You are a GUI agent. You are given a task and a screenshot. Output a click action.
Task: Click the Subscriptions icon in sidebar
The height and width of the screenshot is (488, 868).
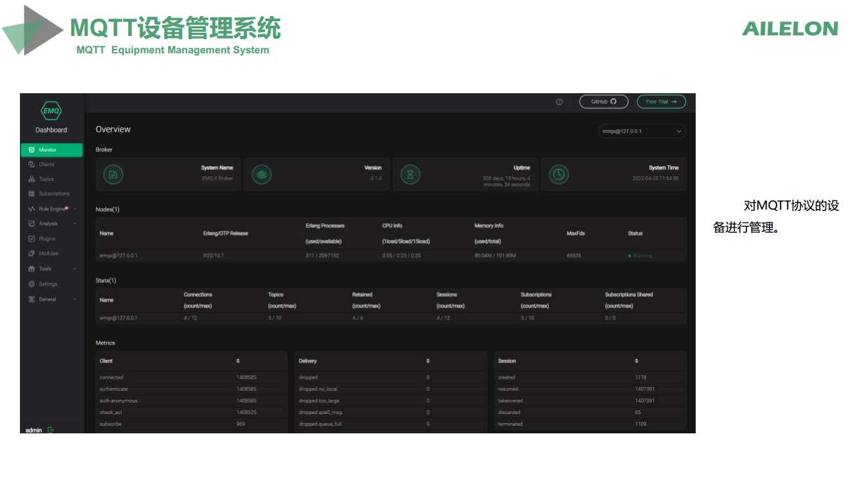point(32,194)
